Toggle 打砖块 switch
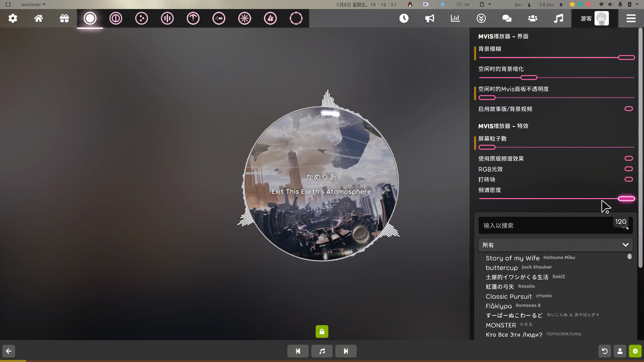The height and width of the screenshot is (362, 644). [x=629, y=179]
